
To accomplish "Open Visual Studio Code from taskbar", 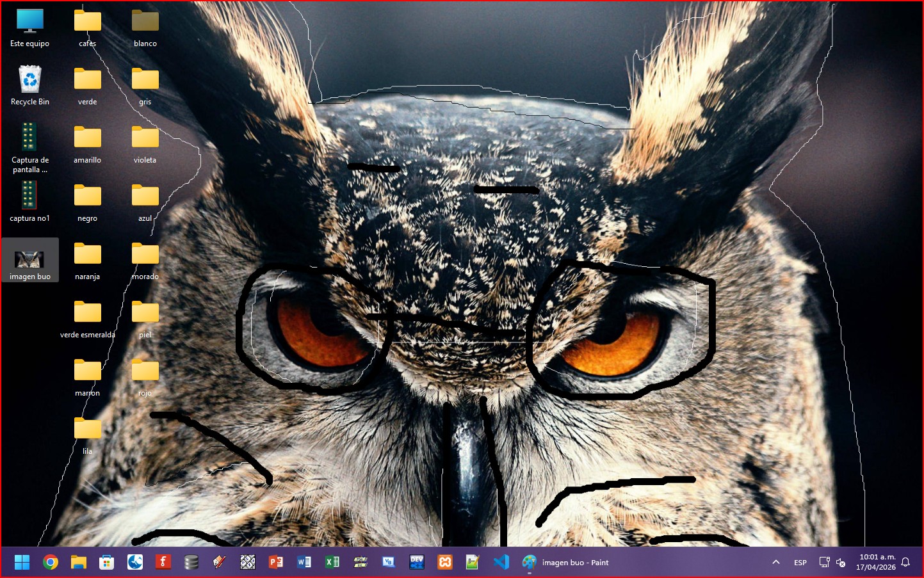I will (501, 563).
